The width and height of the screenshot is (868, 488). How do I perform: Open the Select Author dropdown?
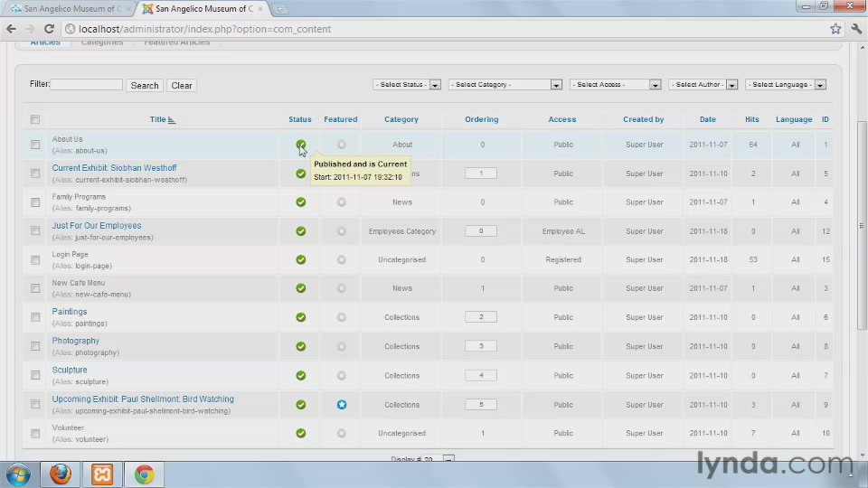[703, 85]
